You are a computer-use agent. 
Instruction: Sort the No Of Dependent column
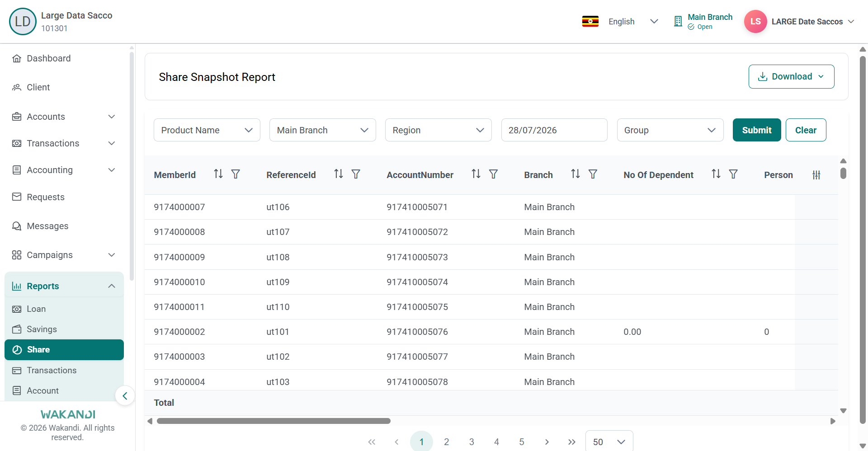pos(716,174)
